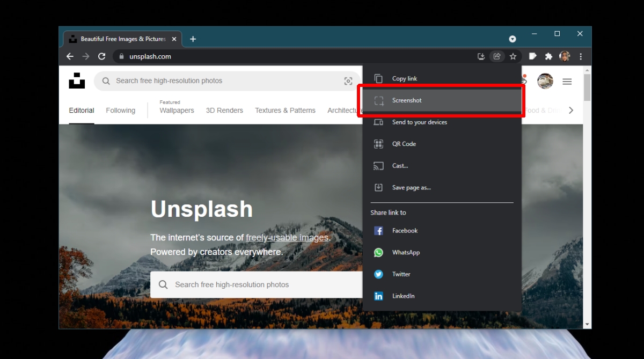Viewport: 644px width, 359px height.
Task: Share link to LinkedIn
Action: [442, 296]
